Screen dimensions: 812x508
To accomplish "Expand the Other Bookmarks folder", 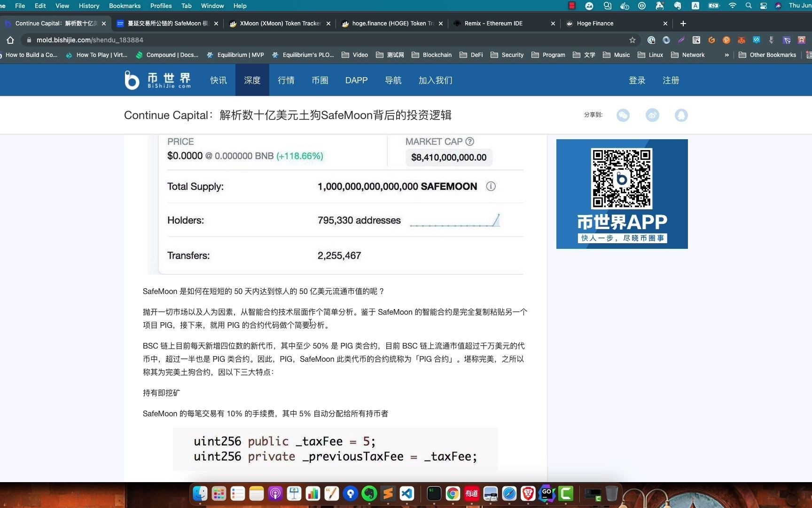I will 767,55.
